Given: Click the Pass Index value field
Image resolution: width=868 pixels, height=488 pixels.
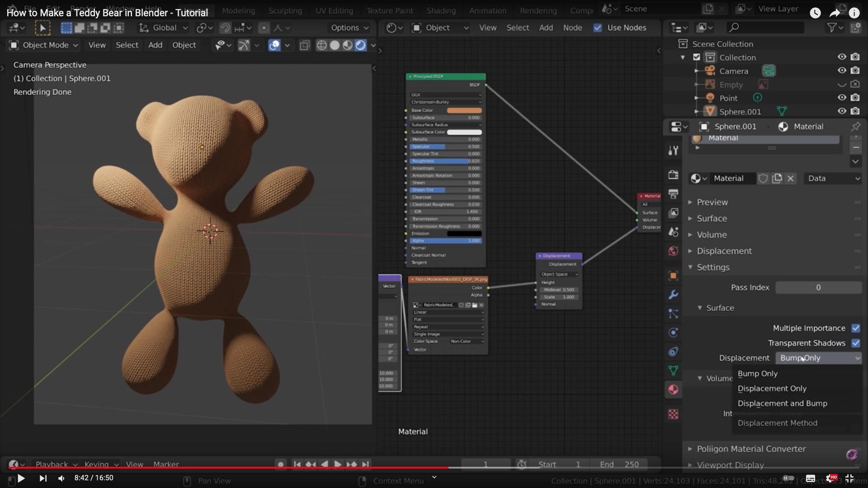Looking at the screenshot, I should [819, 287].
